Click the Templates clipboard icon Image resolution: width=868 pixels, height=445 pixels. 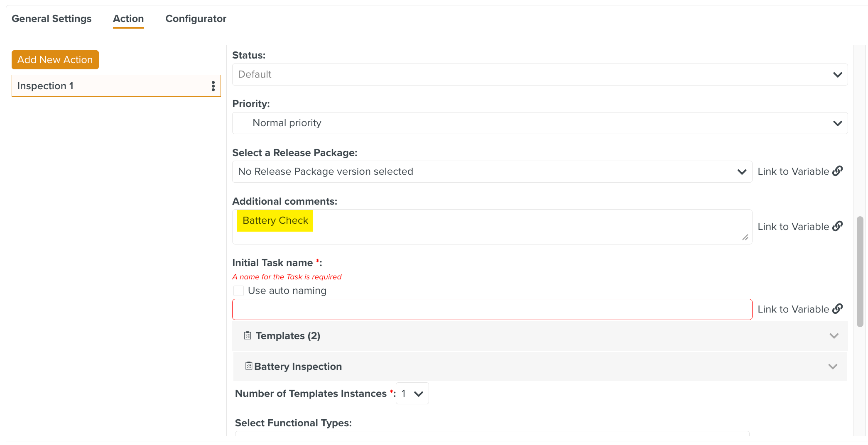[248, 335]
